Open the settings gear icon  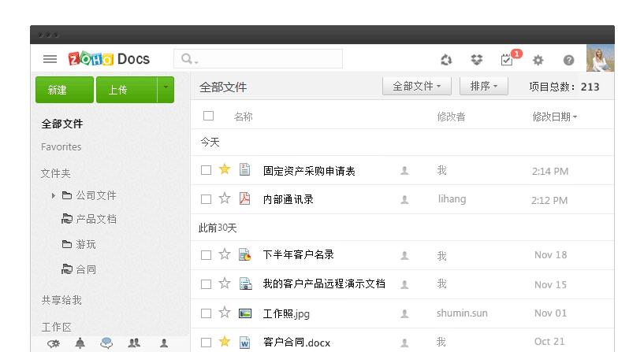[x=538, y=61]
